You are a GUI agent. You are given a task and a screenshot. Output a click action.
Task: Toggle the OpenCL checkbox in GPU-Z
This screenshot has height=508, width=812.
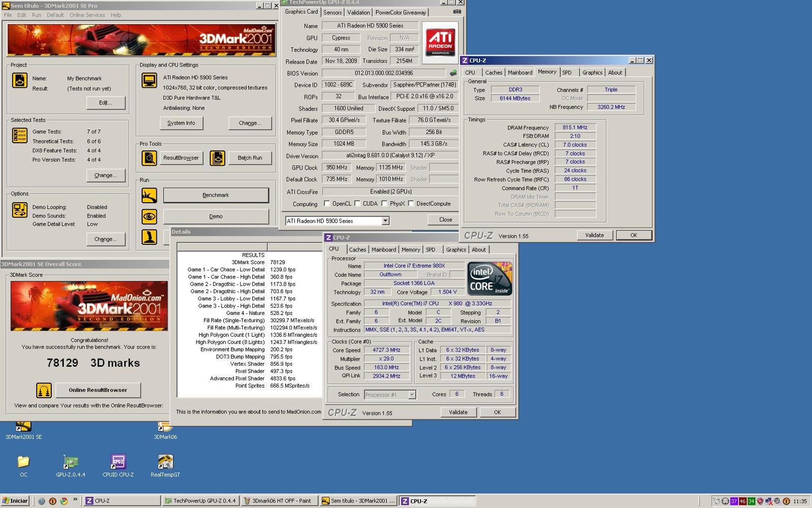[x=327, y=204]
